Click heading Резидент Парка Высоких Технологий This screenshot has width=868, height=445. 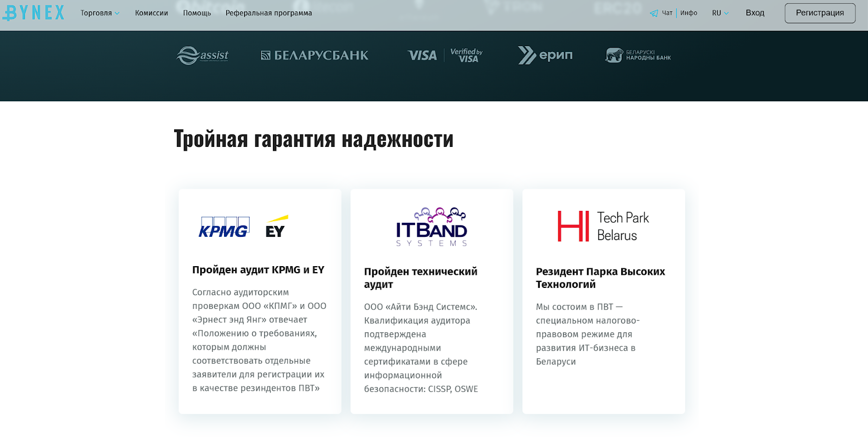pos(601,278)
